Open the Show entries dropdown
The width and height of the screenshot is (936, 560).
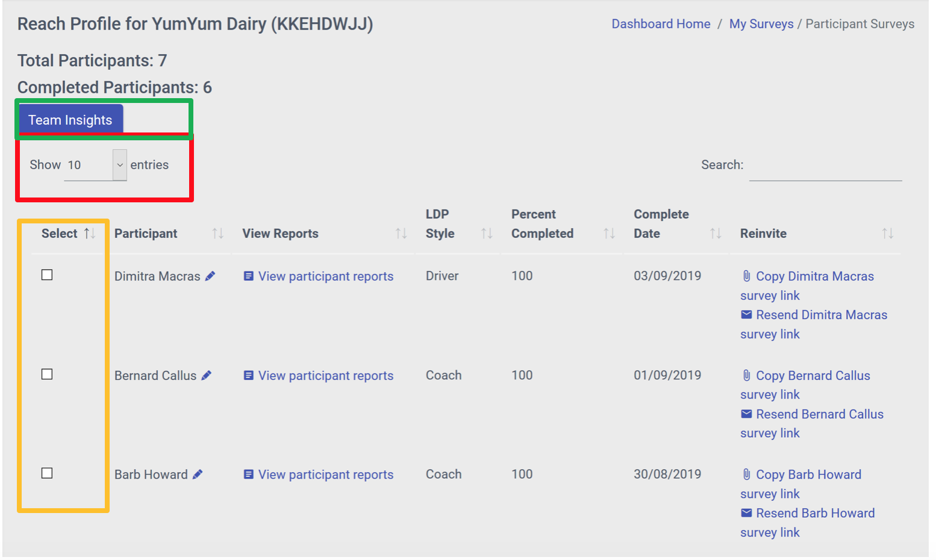95,164
